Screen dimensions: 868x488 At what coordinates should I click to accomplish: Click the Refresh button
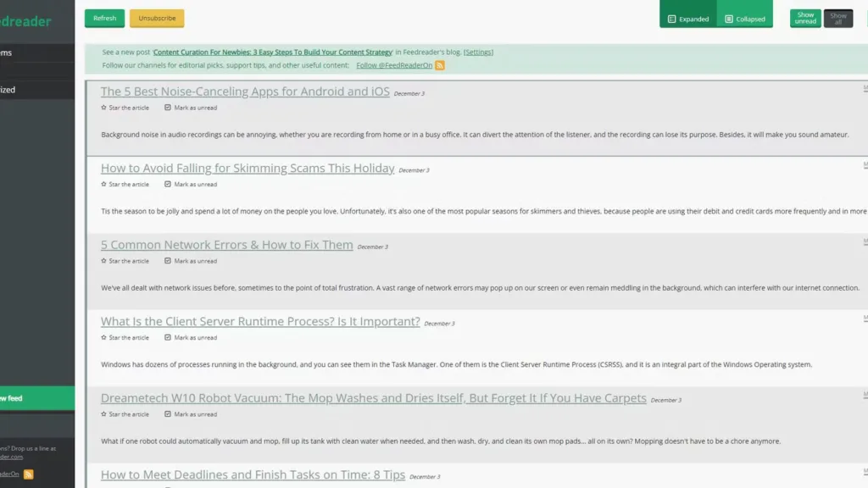click(104, 19)
